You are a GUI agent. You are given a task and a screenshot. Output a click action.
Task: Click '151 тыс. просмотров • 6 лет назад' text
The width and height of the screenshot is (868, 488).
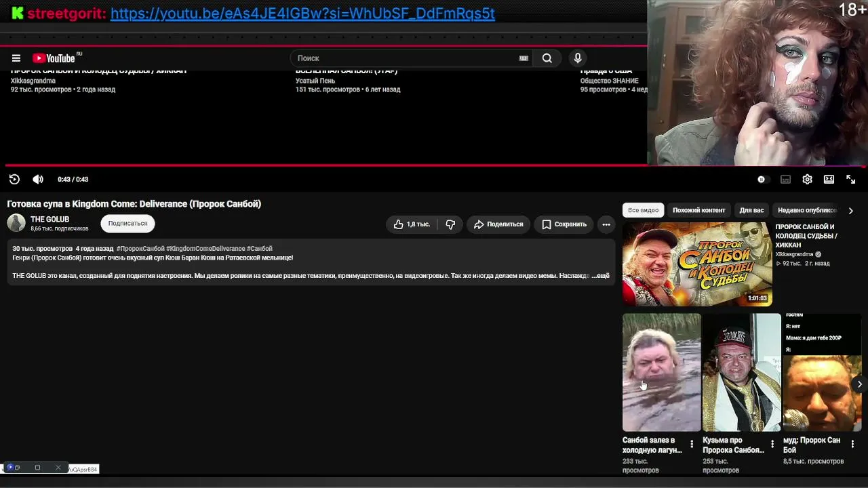[x=348, y=89]
